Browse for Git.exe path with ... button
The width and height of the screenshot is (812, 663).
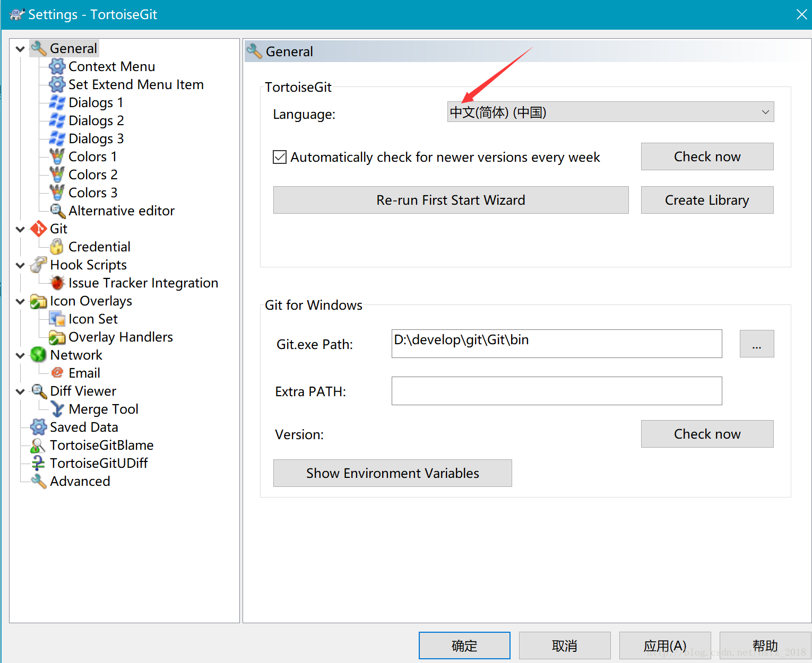click(x=757, y=344)
